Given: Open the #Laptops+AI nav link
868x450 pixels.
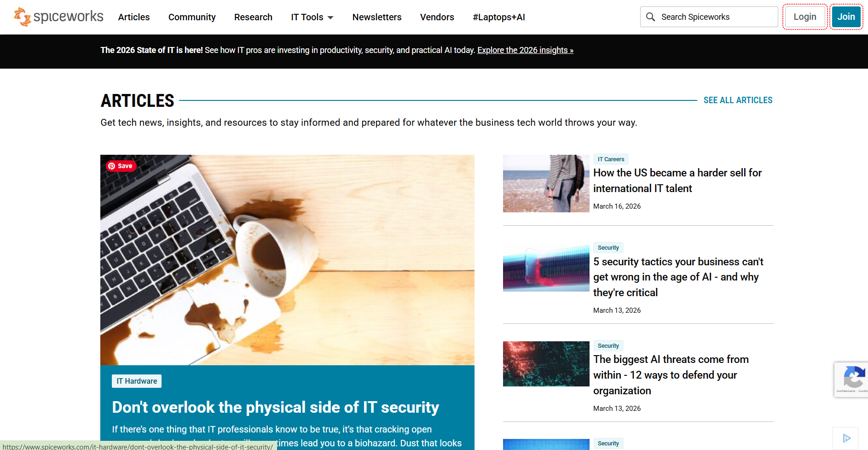Looking at the screenshot, I should pos(498,17).
